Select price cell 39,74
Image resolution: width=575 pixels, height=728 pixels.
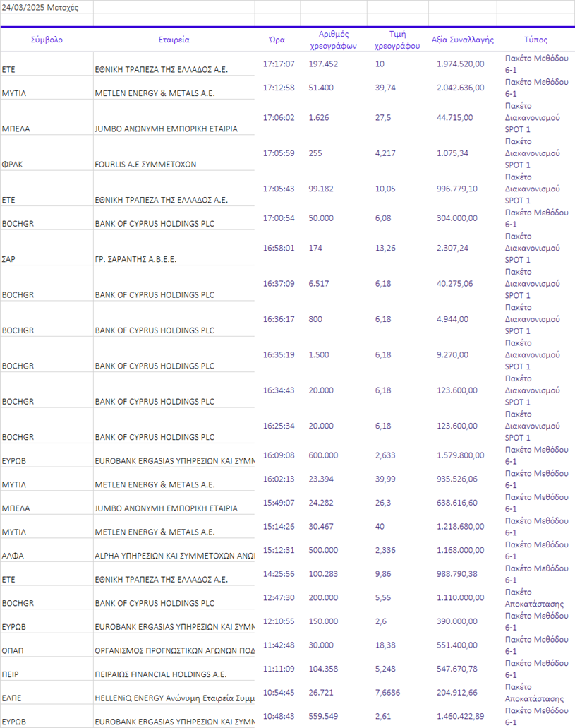tap(385, 88)
